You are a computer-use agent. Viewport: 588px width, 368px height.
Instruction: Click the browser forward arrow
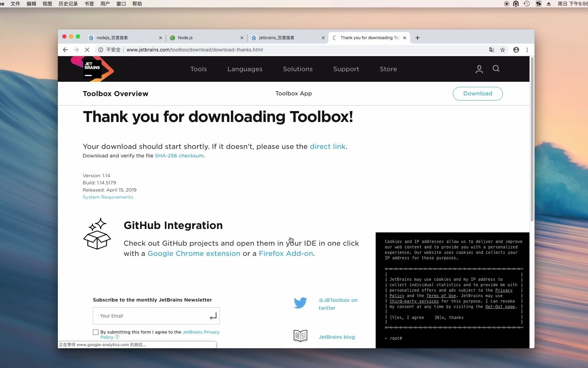tap(76, 50)
